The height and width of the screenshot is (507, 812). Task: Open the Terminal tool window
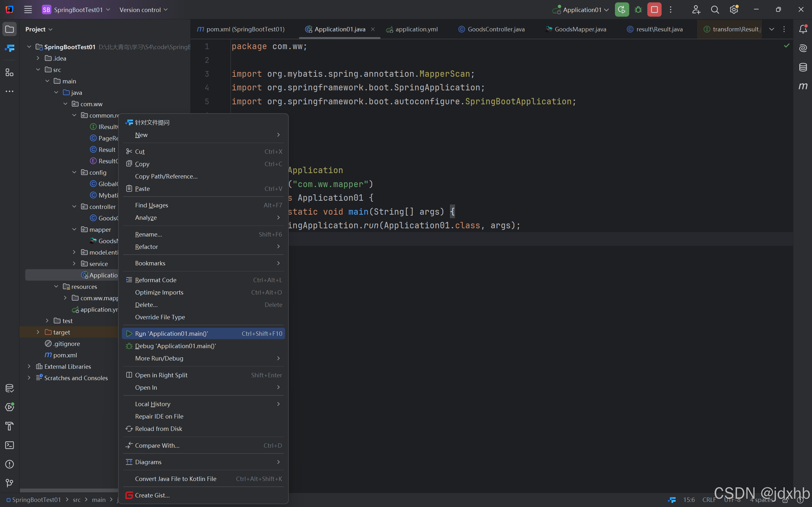tap(10, 445)
